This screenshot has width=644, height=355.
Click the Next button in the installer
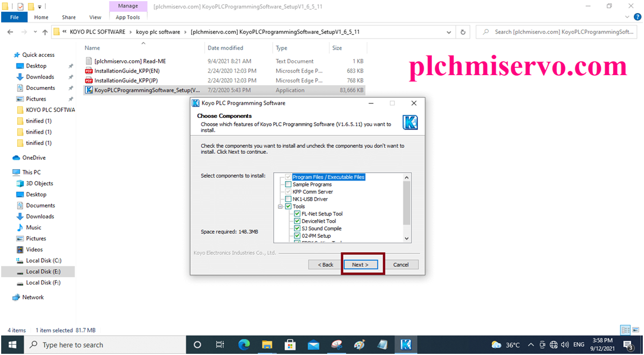point(361,264)
